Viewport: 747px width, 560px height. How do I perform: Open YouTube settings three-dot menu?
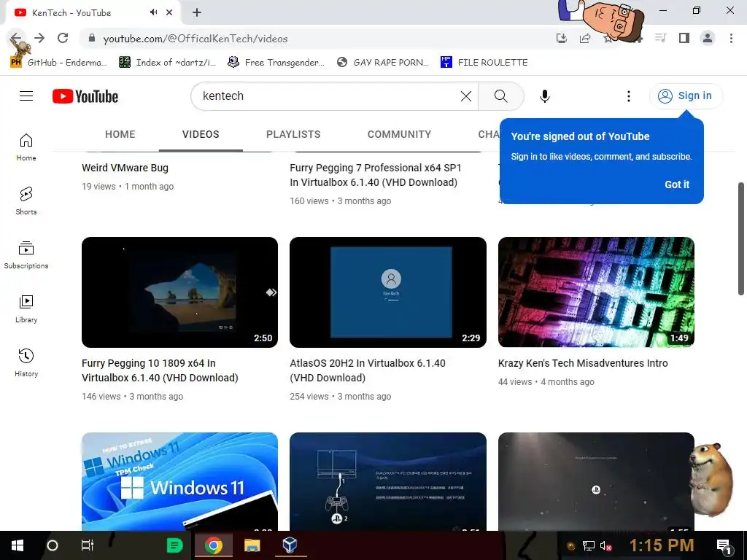[628, 96]
